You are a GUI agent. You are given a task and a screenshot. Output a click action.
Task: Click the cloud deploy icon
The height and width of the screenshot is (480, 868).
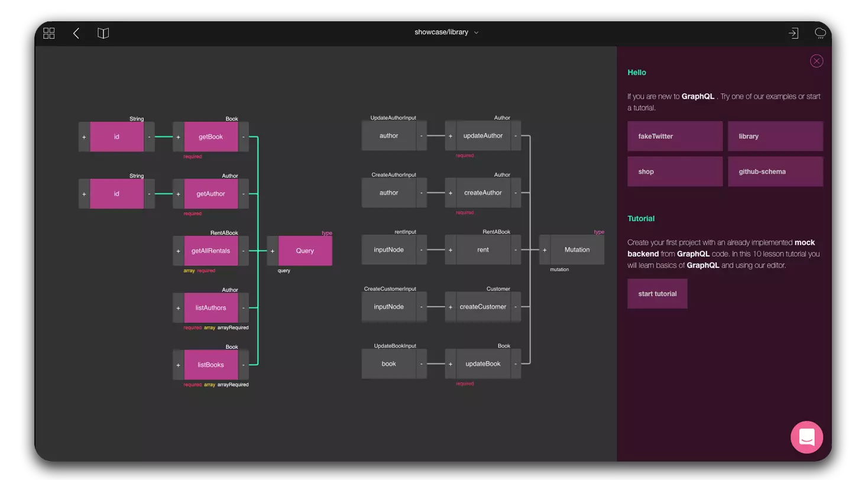[x=820, y=33]
